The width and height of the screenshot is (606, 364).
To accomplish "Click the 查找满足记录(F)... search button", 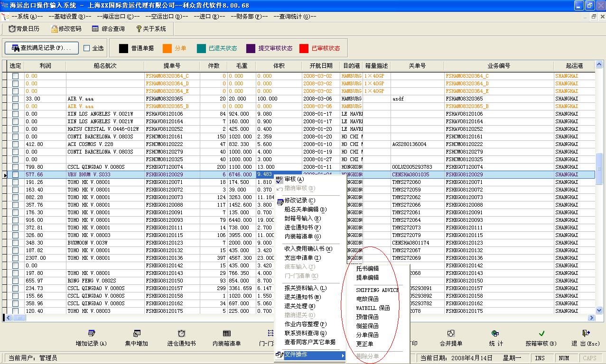I will [x=42, y=48].
